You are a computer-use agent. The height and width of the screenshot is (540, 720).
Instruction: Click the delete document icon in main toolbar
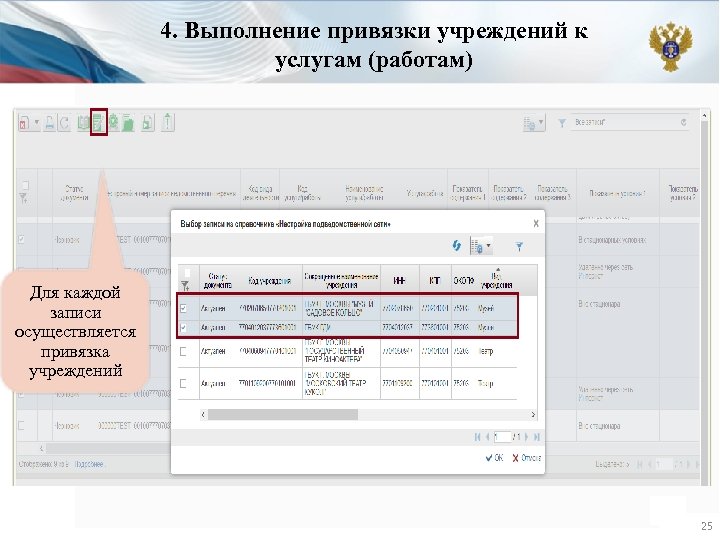24,123
